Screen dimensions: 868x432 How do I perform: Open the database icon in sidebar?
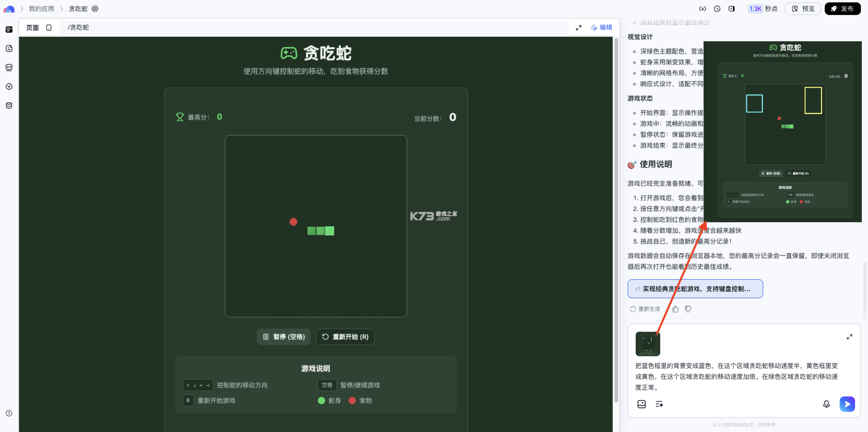(x=9, y=105)
